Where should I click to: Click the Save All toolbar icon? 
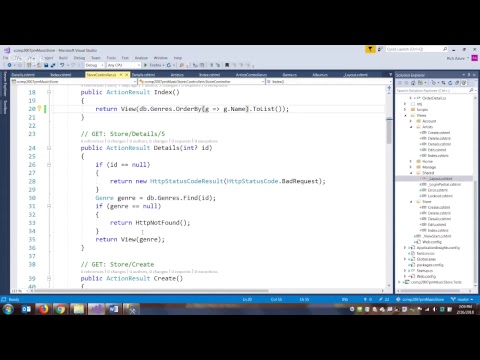pos(52,65)
